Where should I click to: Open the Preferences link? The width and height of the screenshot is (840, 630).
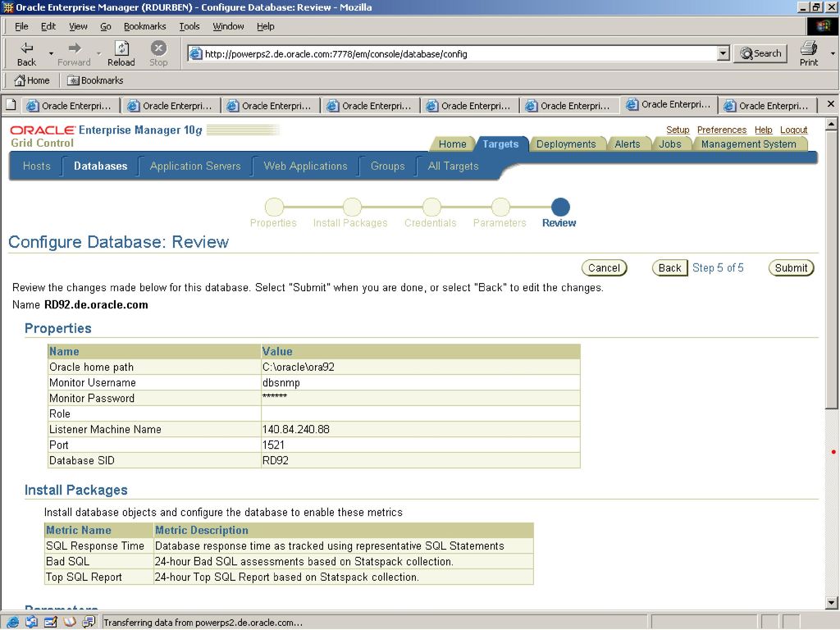pyautogui.click(x=722, y=130)
